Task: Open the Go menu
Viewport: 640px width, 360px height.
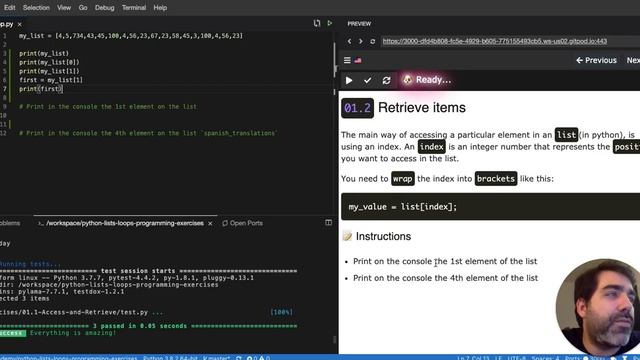Action: pyautogui.click(x=83, y=8)
